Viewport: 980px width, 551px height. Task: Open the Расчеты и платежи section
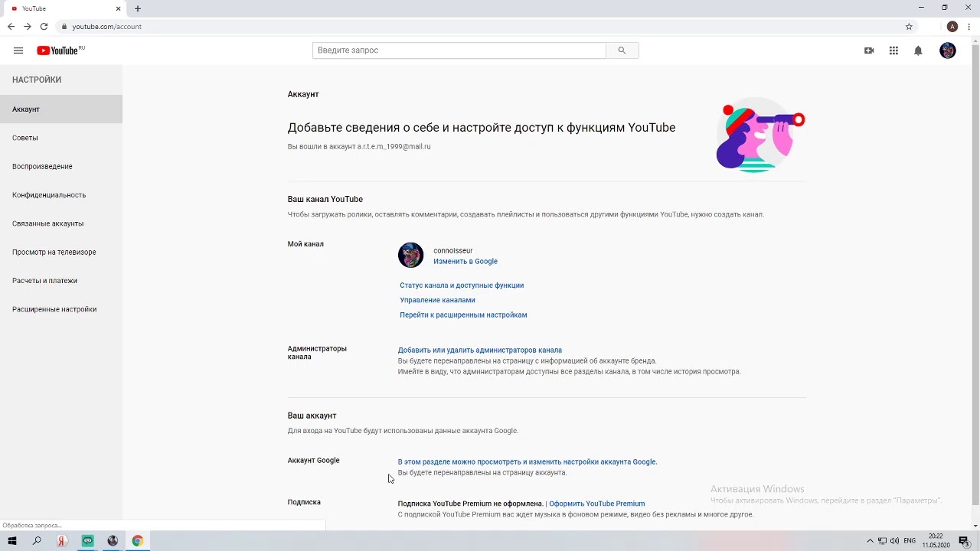(x=61, y=281)
